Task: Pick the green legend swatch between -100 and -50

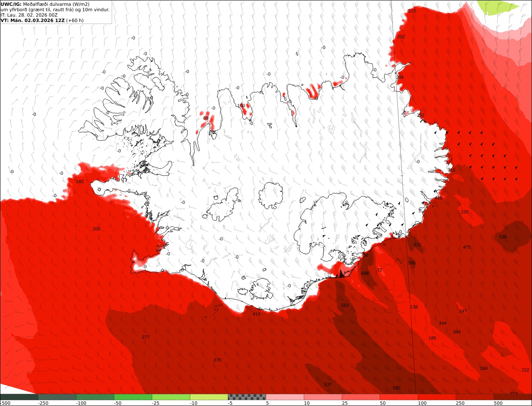Action: point(95,397)
